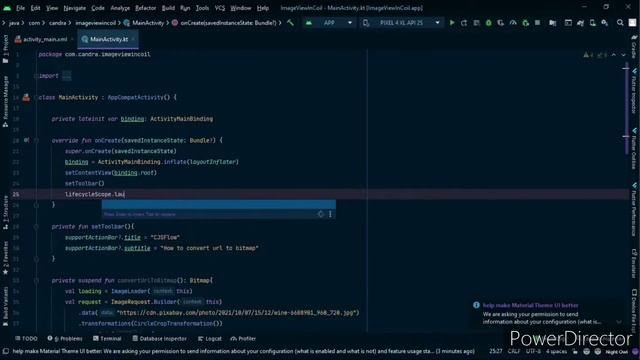The width and height of the screenshot is (640, 360).
Task: Click the Make Project hammer icon
Action: point(290,23)
